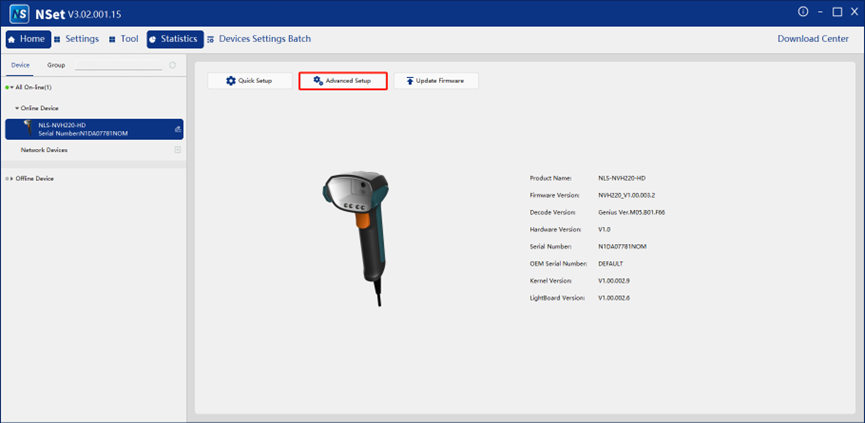Open the Download Center link
Screen dimensions: 865x423
click(813, 39)
